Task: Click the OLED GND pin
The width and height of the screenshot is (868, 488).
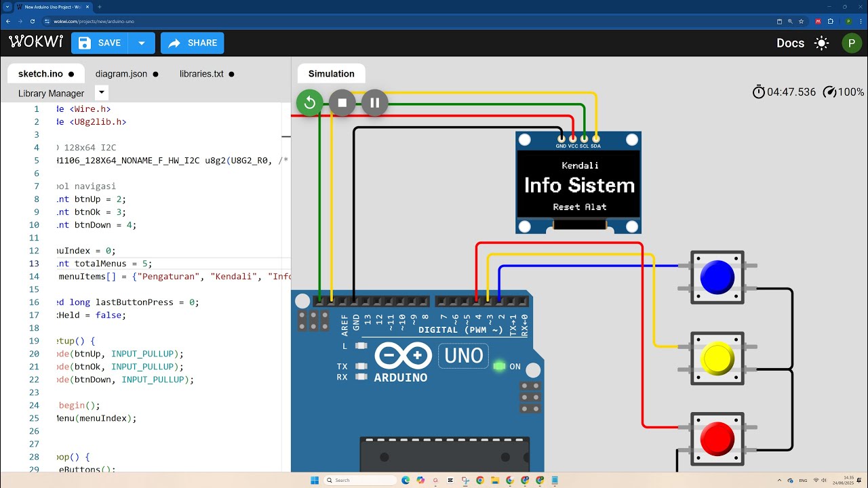Action: (x=561, y=138)
